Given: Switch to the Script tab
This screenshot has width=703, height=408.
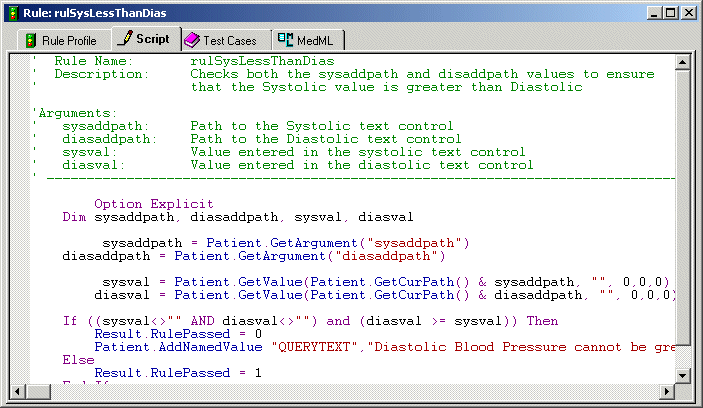Looking at the screenshot, I should pyautogui.click(x=146, y=39).
